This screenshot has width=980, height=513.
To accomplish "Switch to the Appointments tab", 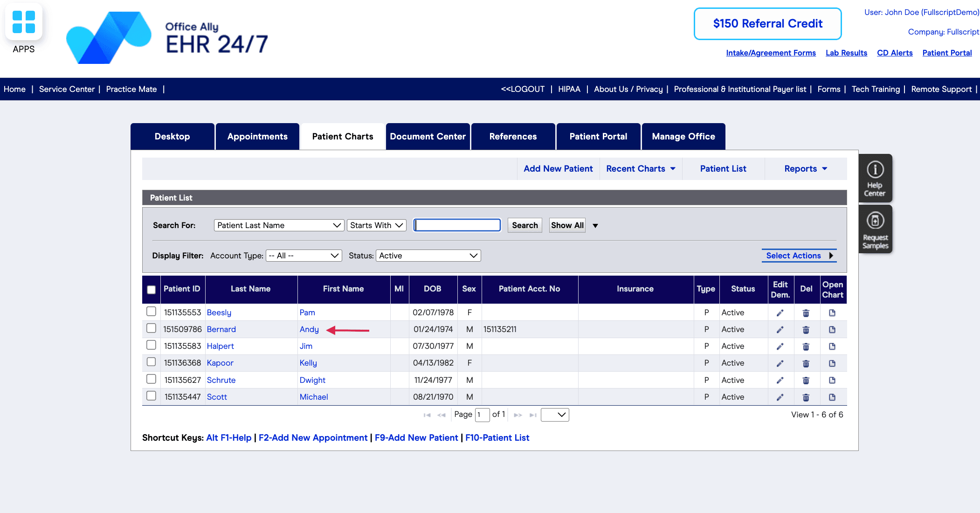I will pyautogui.click(x=257, y=137).
